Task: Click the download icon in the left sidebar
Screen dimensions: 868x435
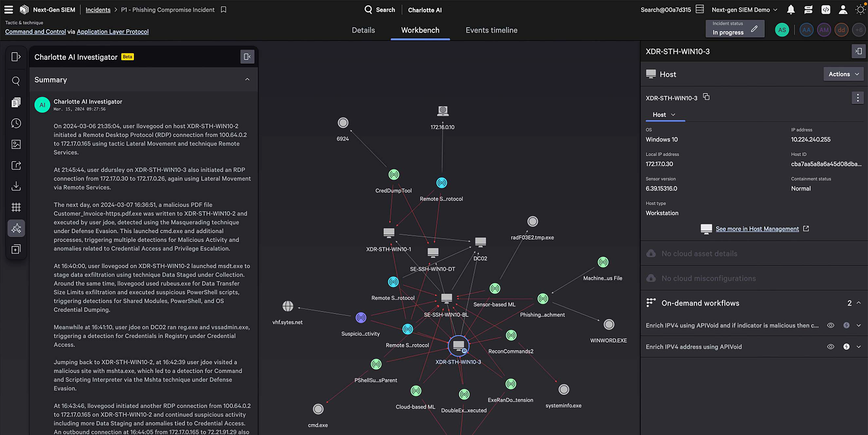Action: click(16, 186)
